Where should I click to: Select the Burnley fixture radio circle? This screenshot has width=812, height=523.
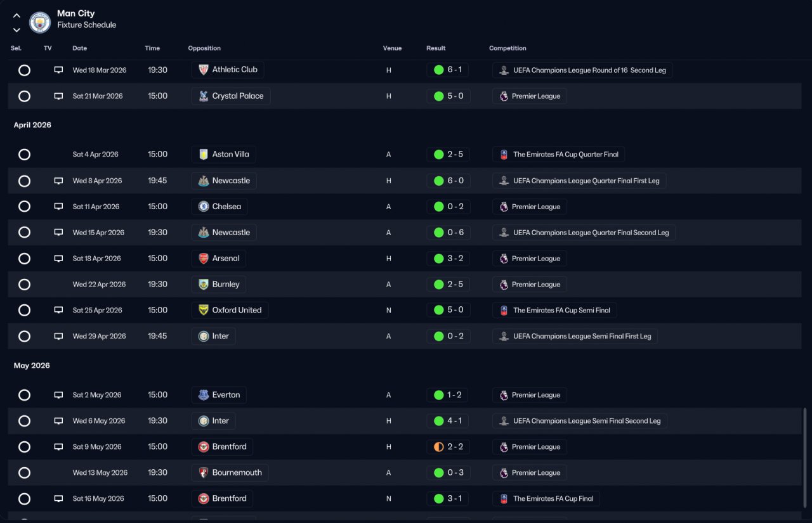click(24, 285)
